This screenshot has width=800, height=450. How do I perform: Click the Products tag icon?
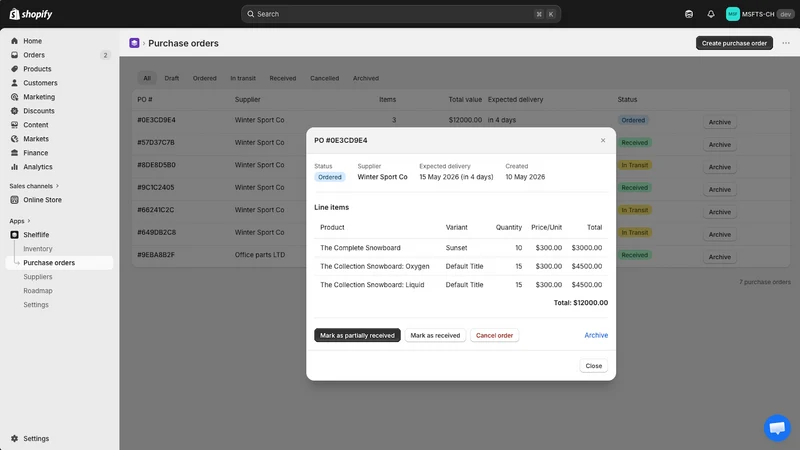point(14,69)
